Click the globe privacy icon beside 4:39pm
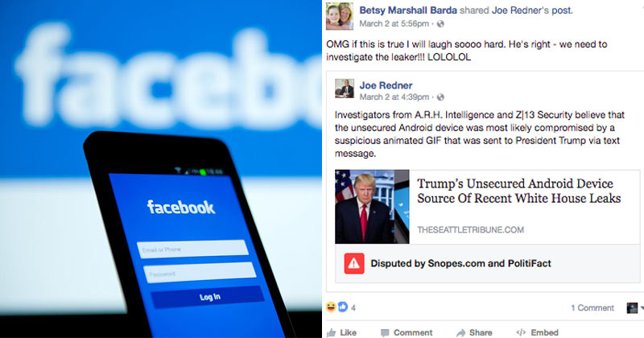The width and height of the screenshot is (644, 338). (440, 97)
